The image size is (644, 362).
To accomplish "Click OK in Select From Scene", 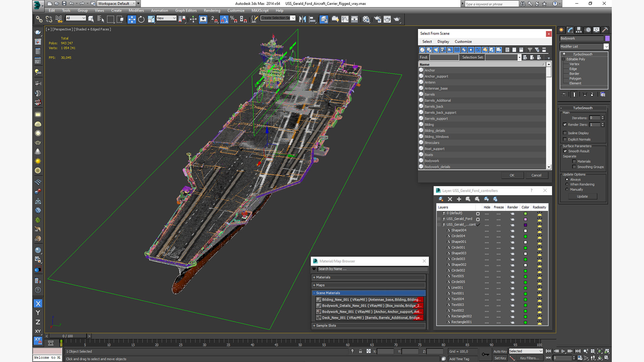I will pyautogui.click(x=512, y=175).
